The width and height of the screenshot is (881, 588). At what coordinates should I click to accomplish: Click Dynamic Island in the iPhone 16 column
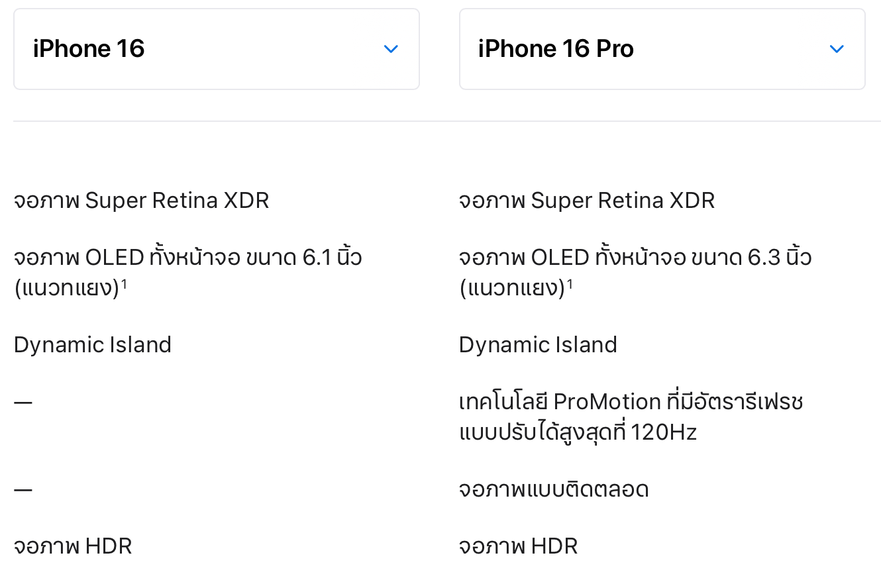(x=93, y=345)
